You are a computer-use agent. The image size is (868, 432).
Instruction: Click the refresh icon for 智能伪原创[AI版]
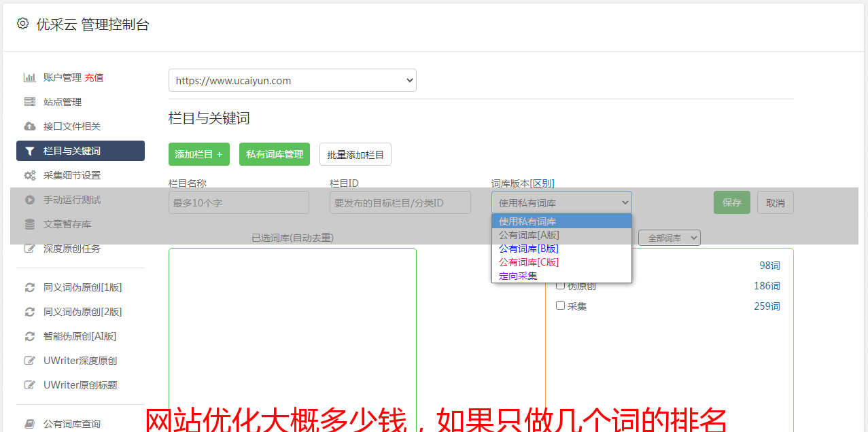tap(30, 336)
